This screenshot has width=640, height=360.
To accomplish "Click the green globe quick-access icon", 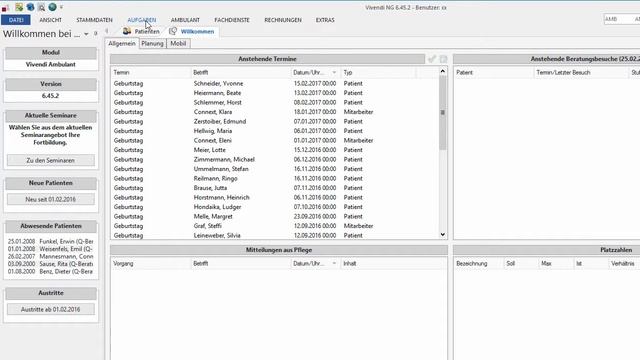I will [52, 7].
